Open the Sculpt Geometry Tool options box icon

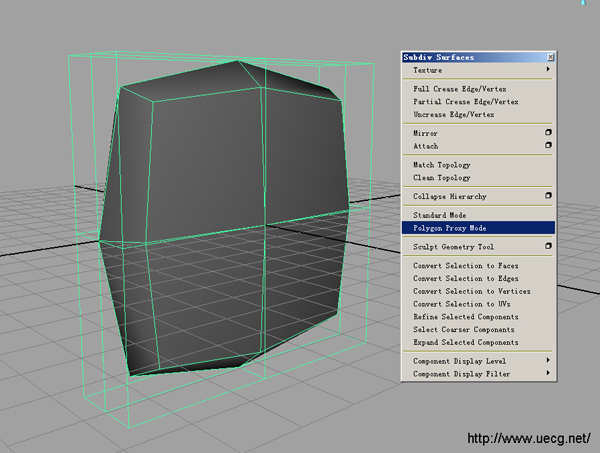click(x=548, y=246)
